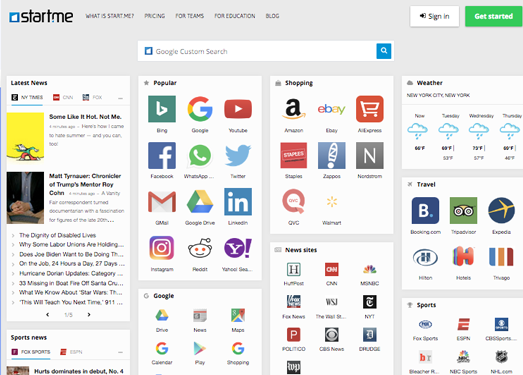The width and height of the screenshot is (523, 375).
Task: Open NHL.com sports icon
Action: pos(501,357)
